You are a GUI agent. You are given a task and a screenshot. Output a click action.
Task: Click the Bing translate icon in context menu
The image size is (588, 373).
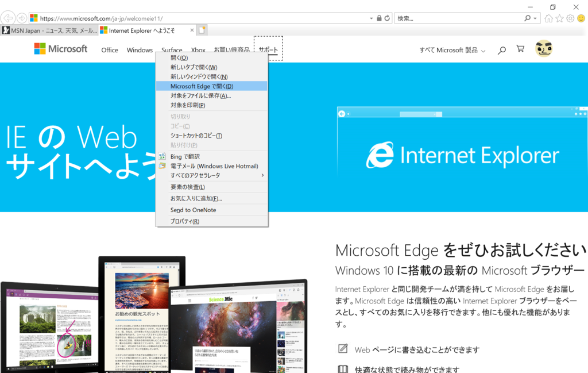click(x=162, y=156)
